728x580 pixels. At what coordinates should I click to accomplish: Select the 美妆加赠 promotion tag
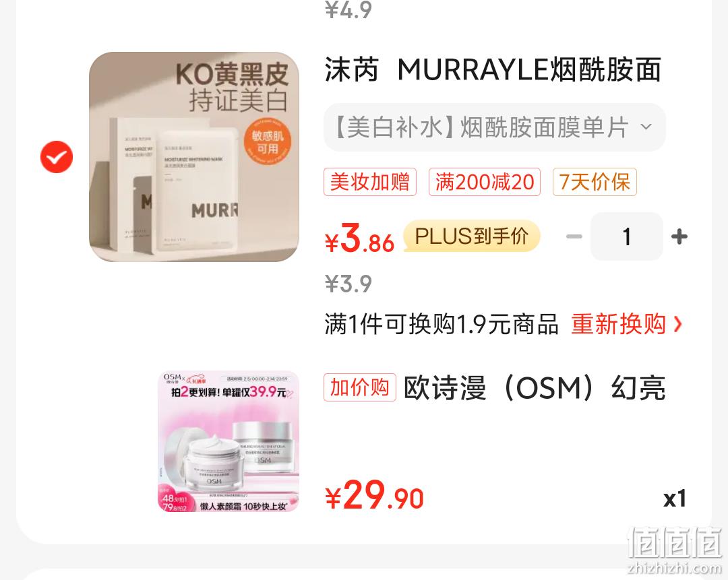(x=370, y=181)
